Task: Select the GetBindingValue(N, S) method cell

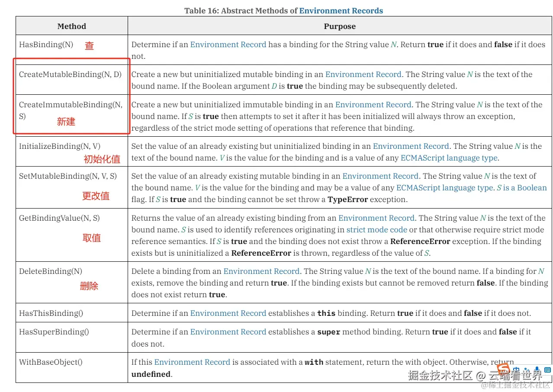Action: click(x=72, y=235)
